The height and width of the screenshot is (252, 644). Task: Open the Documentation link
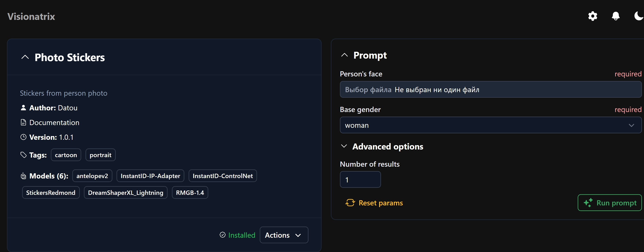click(x=54, y=123)
